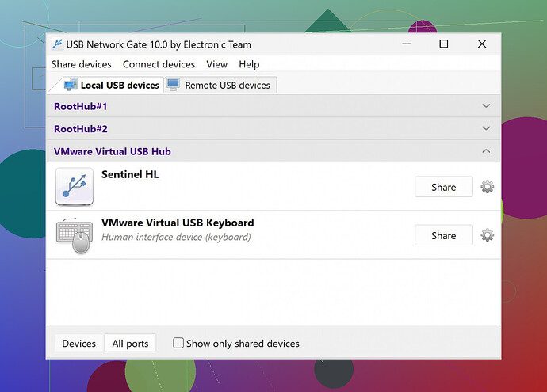Expand the RootHub#2 section chevron

pyautogui.click(x=486, y=128)
